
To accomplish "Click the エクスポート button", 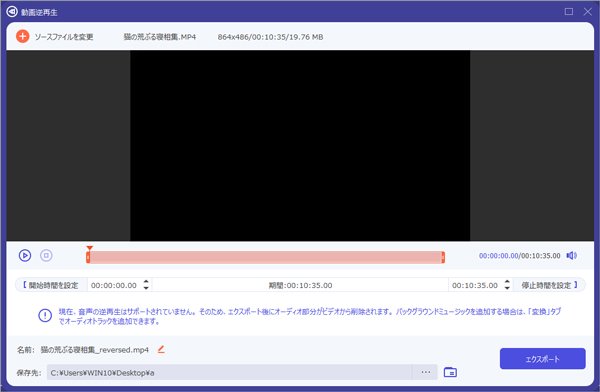I will [542, 359].
